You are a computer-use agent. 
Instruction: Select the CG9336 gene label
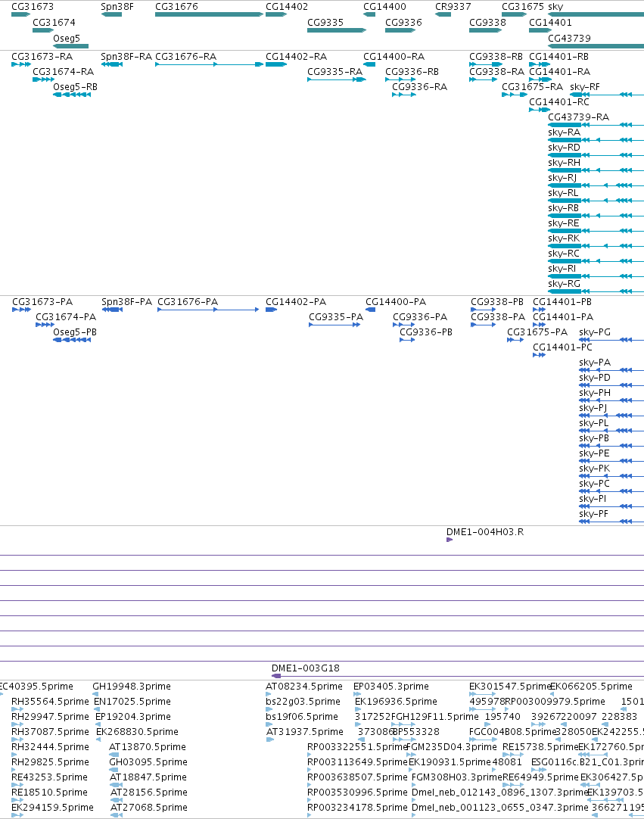pos(403,23)
